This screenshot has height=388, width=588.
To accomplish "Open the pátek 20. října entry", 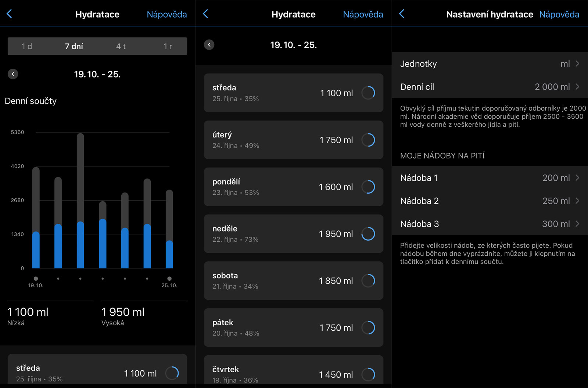I will tap(294, 328).
